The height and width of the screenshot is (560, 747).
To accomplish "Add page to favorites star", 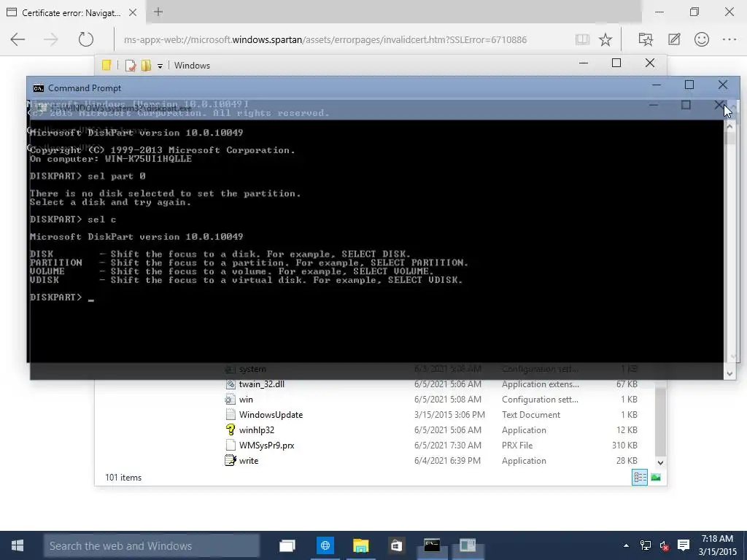I will (x=605, y=39).
